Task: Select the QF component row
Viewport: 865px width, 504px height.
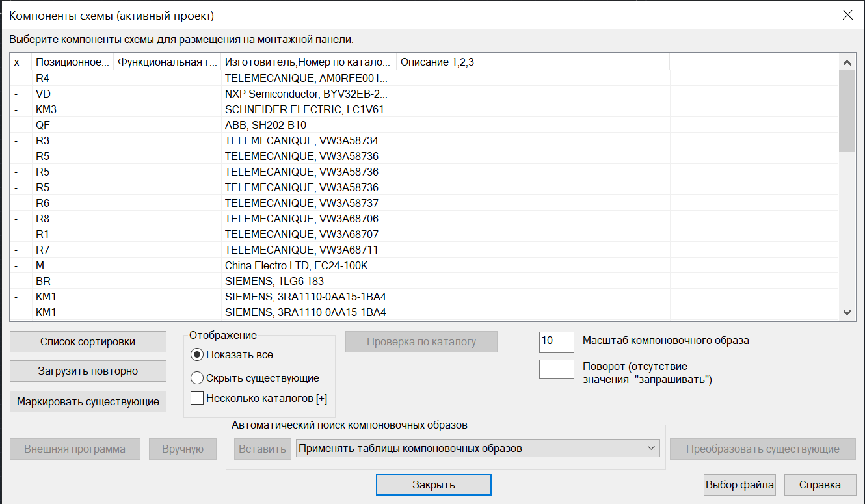Action: click(424, 125)
